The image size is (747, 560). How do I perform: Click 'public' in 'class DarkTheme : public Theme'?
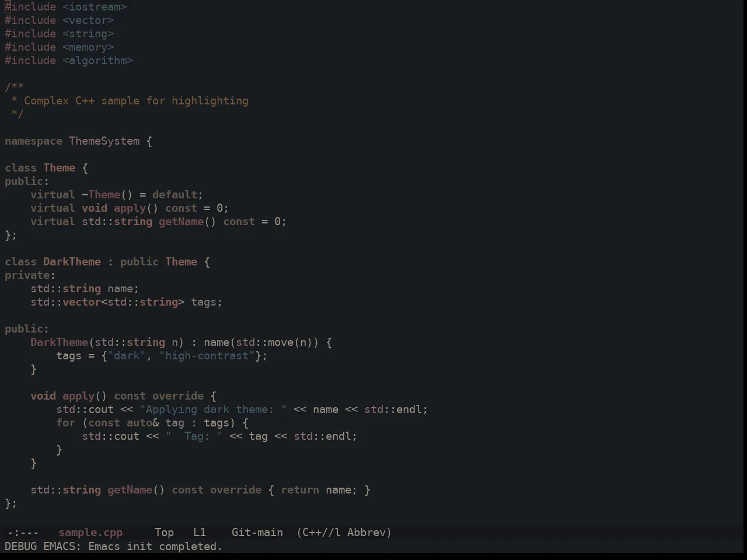coord(139,262)
